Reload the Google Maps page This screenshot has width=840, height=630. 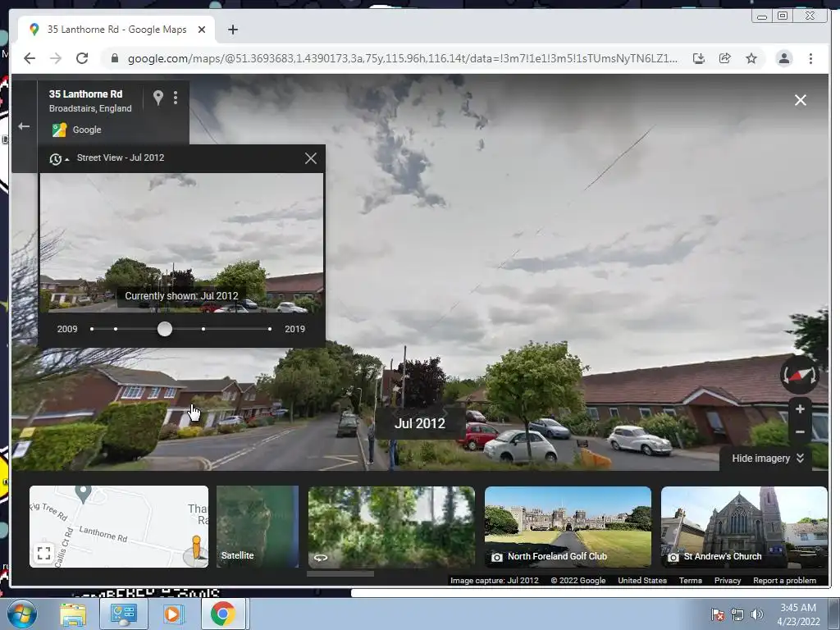pos(82,58)
